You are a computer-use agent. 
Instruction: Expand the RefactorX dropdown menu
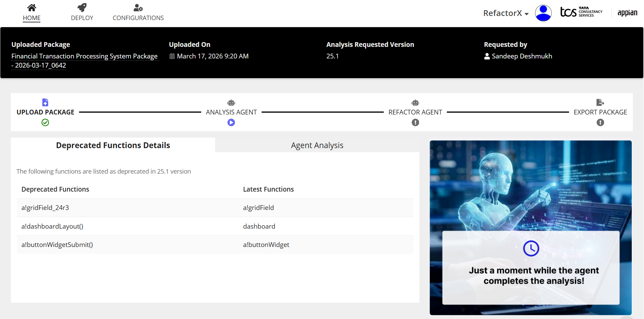506,13
